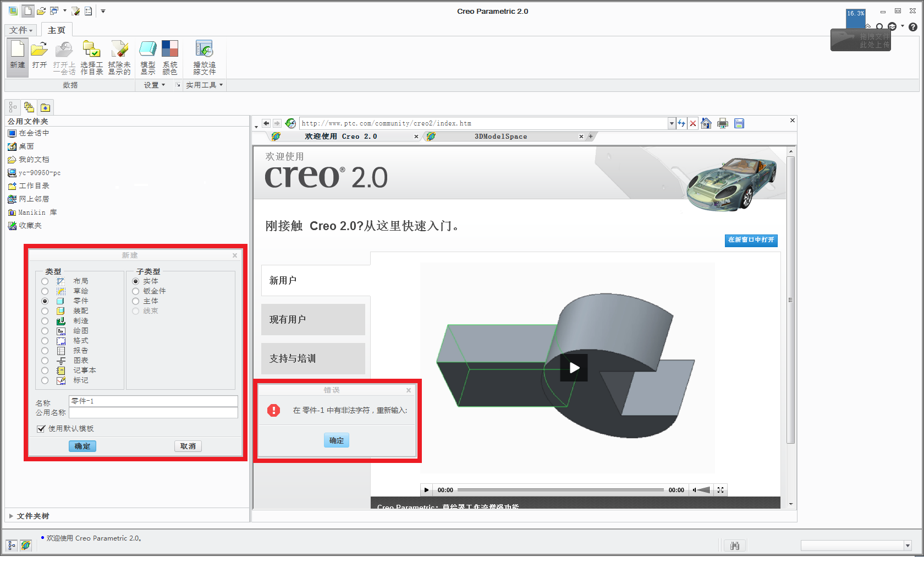Click the red stop loading icon
The image size is (924, 578).
(x=693, y=123)
